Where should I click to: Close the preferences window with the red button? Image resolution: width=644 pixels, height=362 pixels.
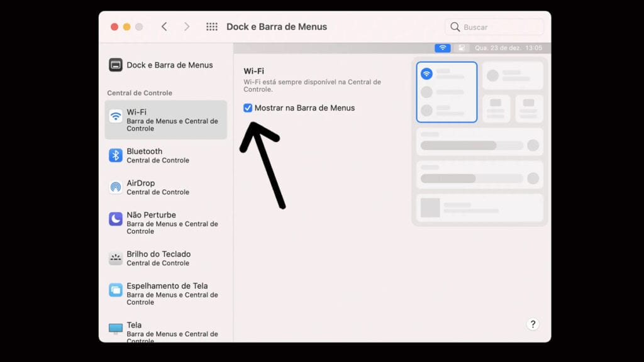[x=114, y=26]
